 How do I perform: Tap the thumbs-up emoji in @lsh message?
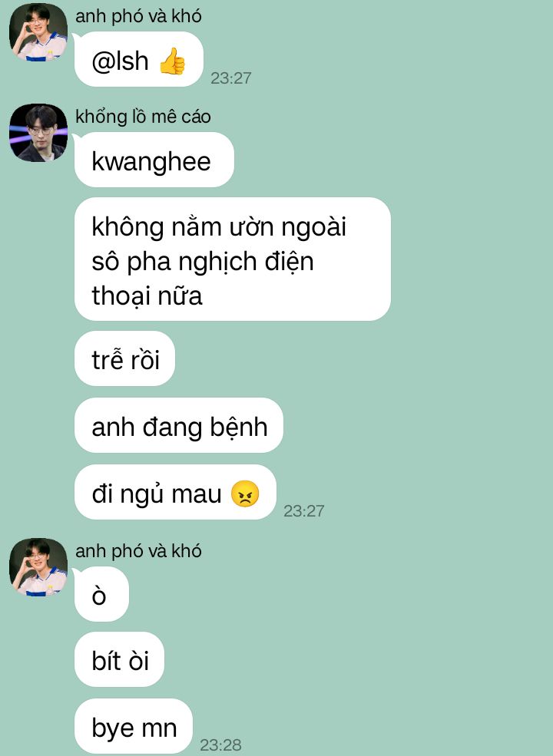(172, 61)
